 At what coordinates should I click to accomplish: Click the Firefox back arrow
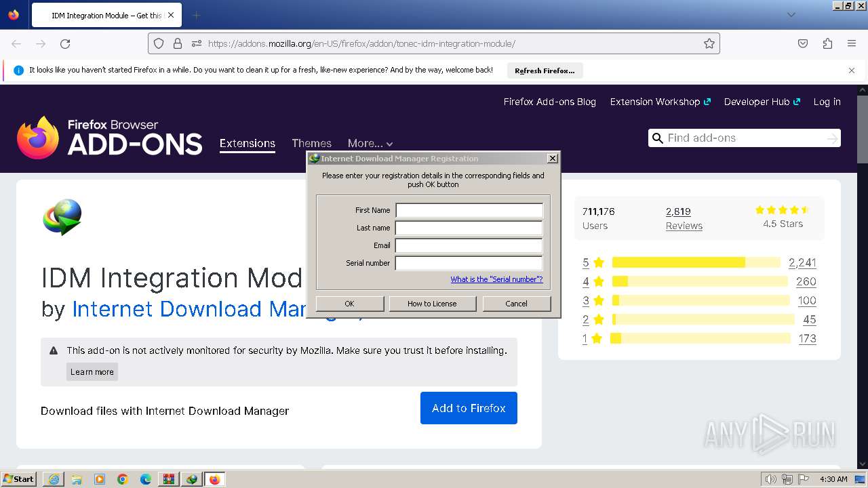16,43
